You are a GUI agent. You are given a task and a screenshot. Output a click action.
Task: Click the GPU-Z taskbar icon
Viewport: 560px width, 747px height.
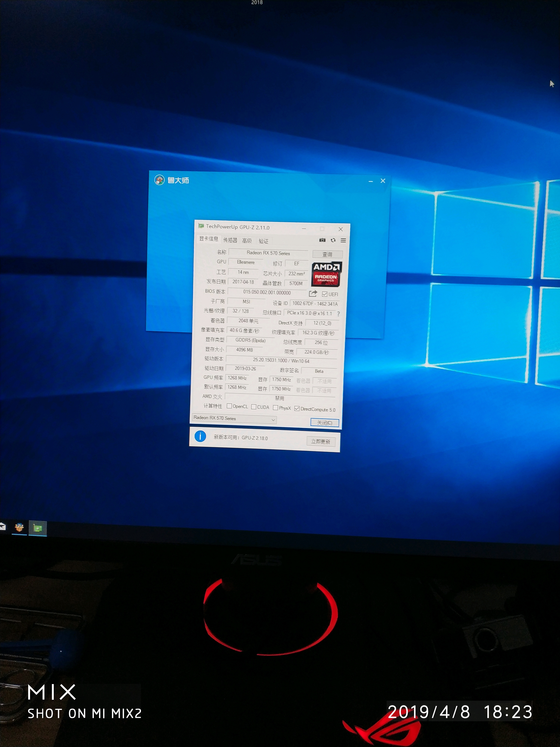click(x=38, y=528)
